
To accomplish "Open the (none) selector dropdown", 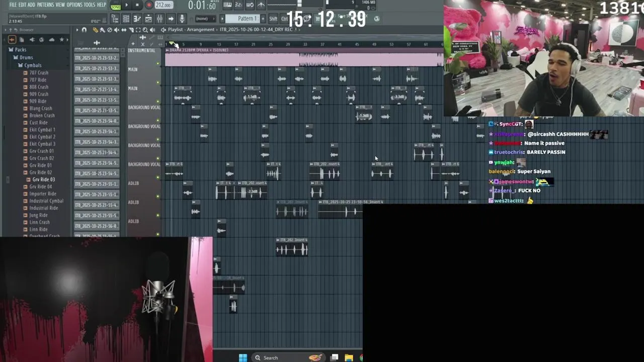I will (x=206, y=19).
